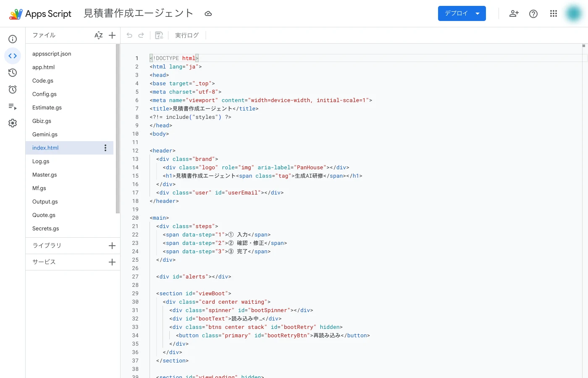Image resolution: width=588 pixels, height=378 pixels.
Task: Click the Redo arrow in editor toolbar
Action: point(141,35)
